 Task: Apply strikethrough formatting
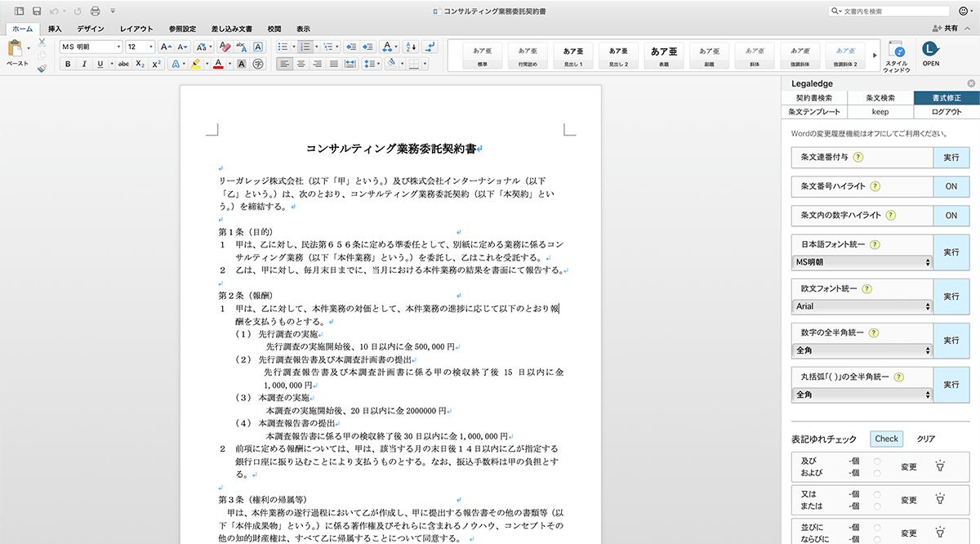(x=123, y=64)
